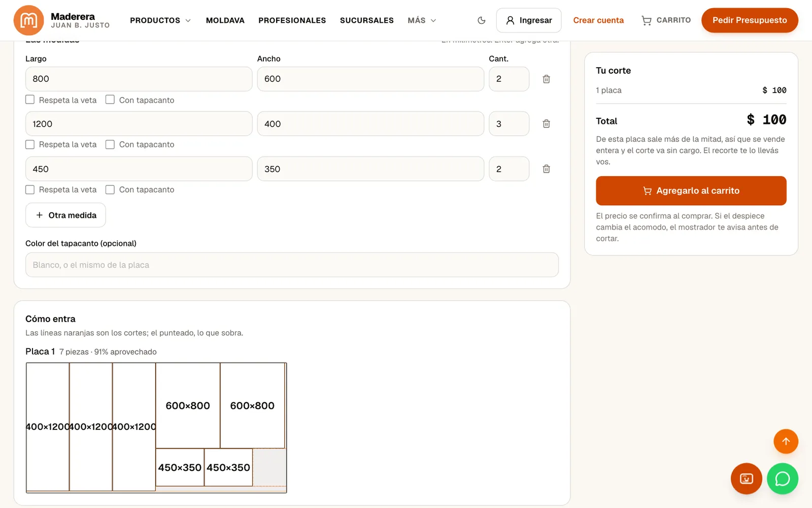
Task: Open Sucursales page
Action: [366, 20]
